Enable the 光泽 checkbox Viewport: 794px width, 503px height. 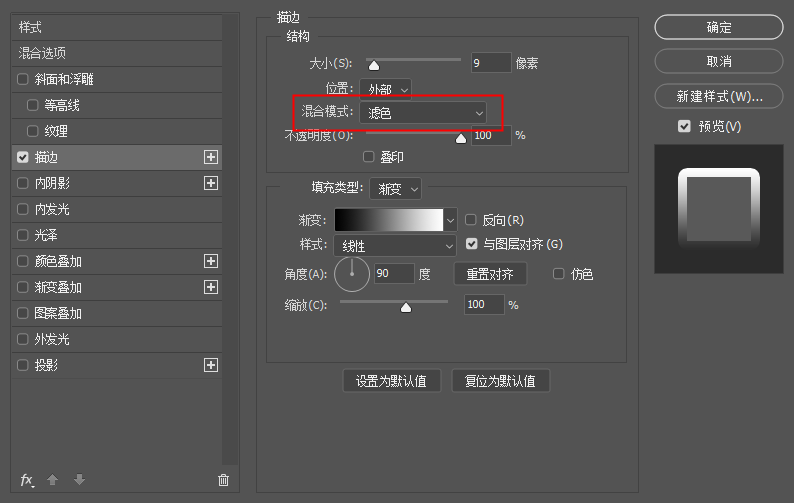click(x=22, y=235)
